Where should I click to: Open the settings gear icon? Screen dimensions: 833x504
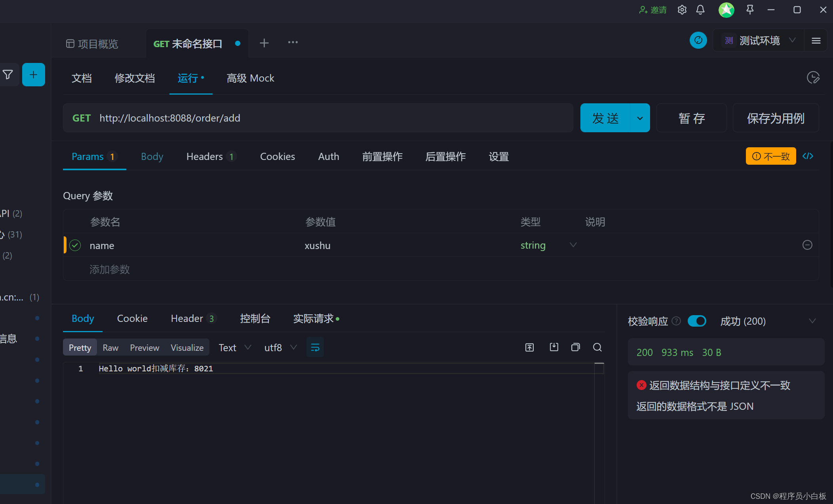[682, 10]
